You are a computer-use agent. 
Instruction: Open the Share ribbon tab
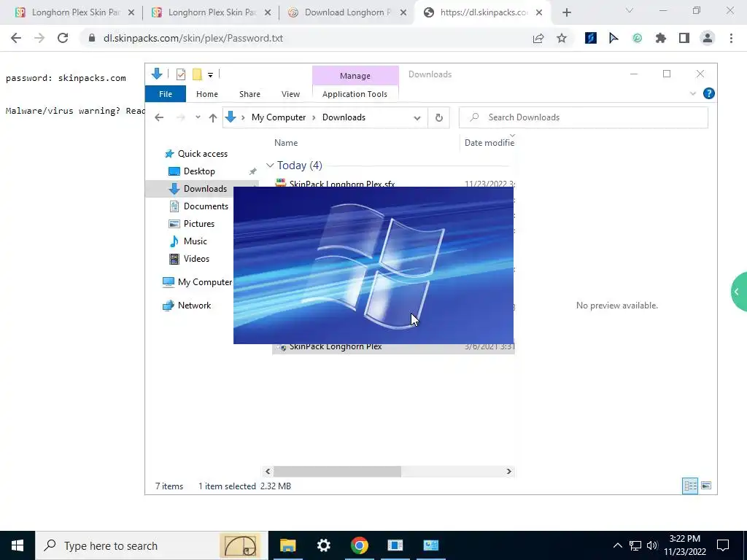[249, 94]
